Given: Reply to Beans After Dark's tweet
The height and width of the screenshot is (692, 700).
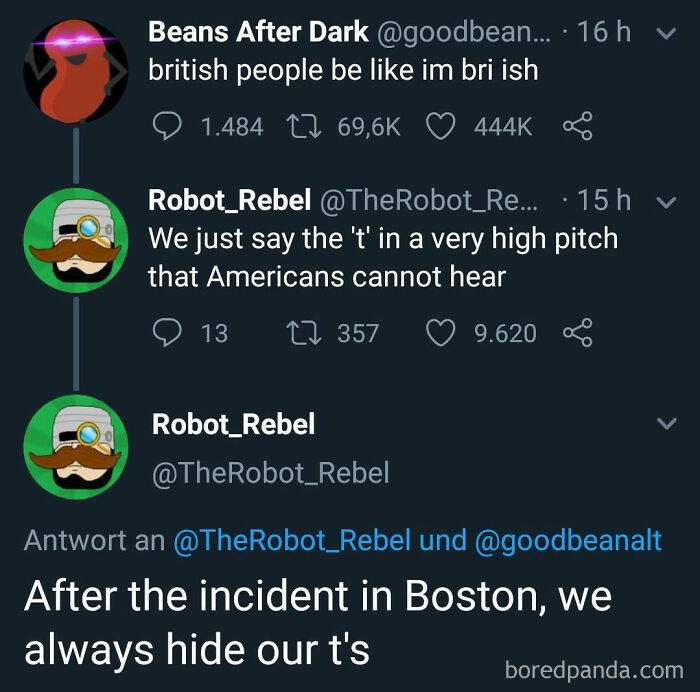Looking at the screenshot, I should [x=166, y=126].
